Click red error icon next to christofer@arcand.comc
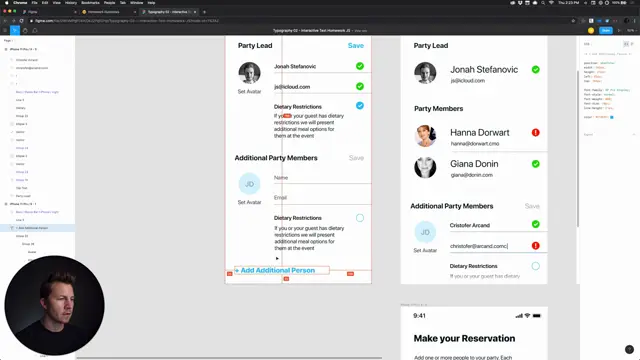The width and height of the screenshot is (640, 360). 536,245
